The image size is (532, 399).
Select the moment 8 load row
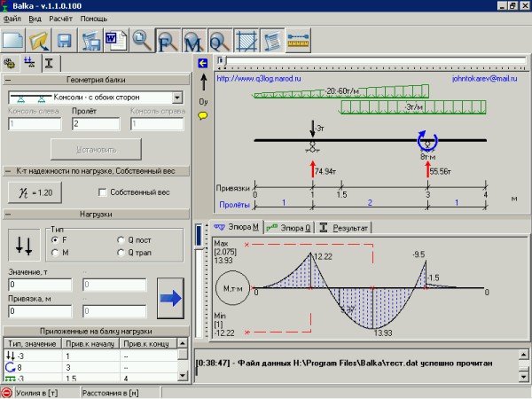tap(90, 367)
